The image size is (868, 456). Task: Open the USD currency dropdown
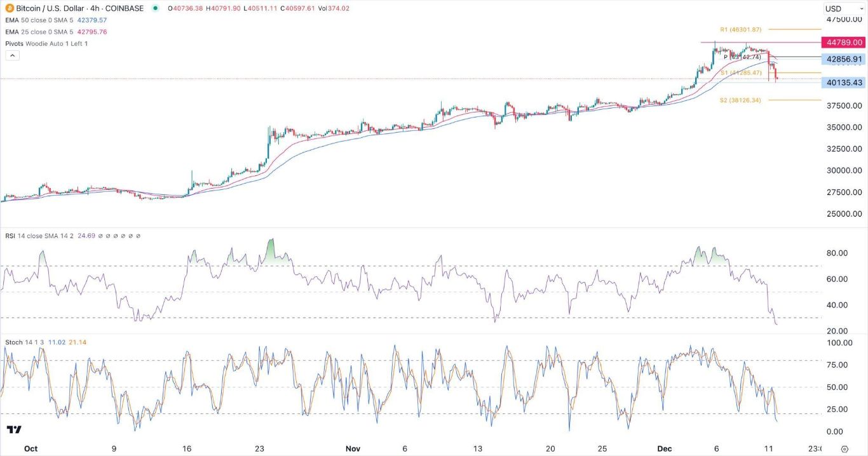843,8
